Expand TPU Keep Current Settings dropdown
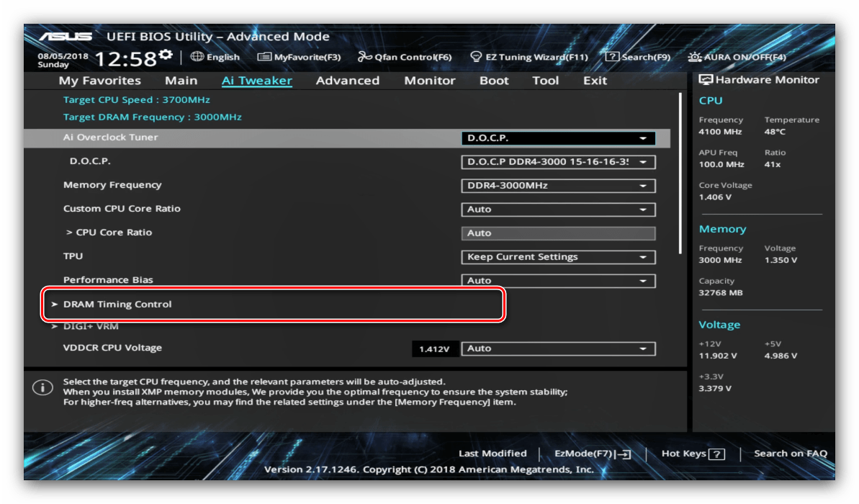Screen dimensions: 859x504 tap(558, 257)
